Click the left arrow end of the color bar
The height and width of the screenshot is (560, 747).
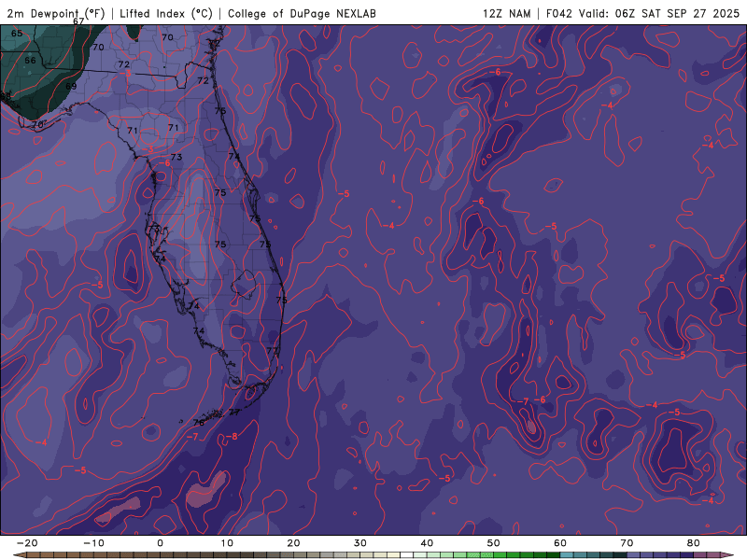pyautogui.click(x=19, y=555)
